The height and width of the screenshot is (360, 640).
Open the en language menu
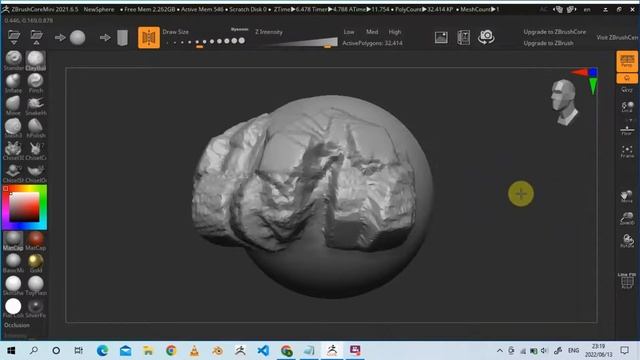587,9
